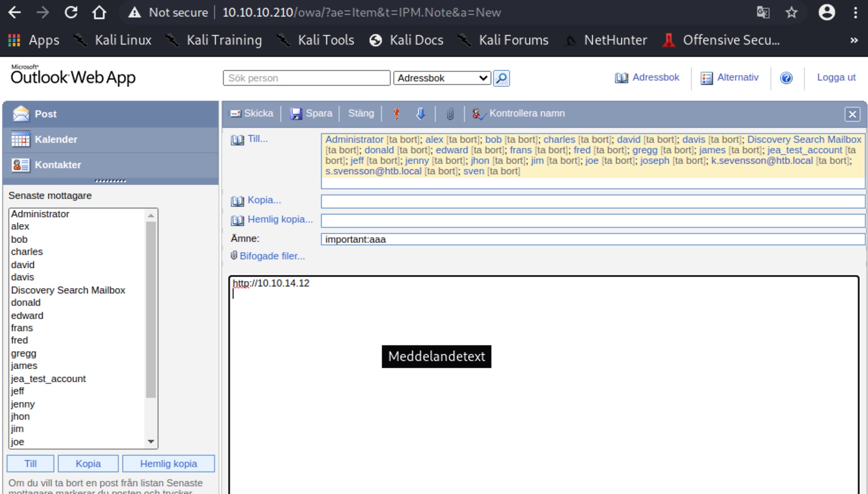The image size is (868, 494).
Task: Set low importance blue arrow icon
Action: (x=421, y=114)
